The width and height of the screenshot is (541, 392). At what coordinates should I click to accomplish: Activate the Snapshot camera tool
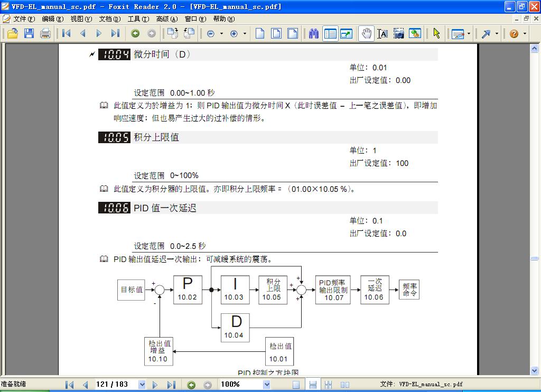click(399, 34)
